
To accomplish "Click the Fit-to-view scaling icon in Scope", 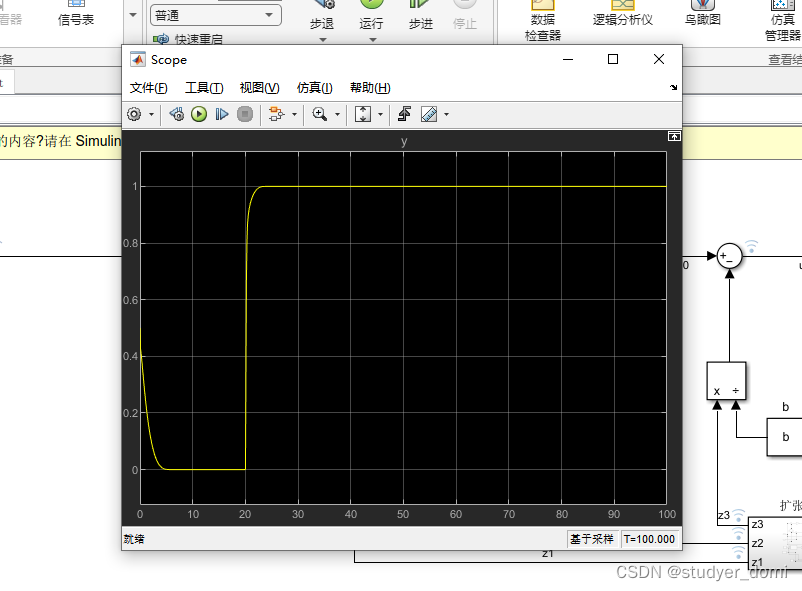I will coord(362,114).
